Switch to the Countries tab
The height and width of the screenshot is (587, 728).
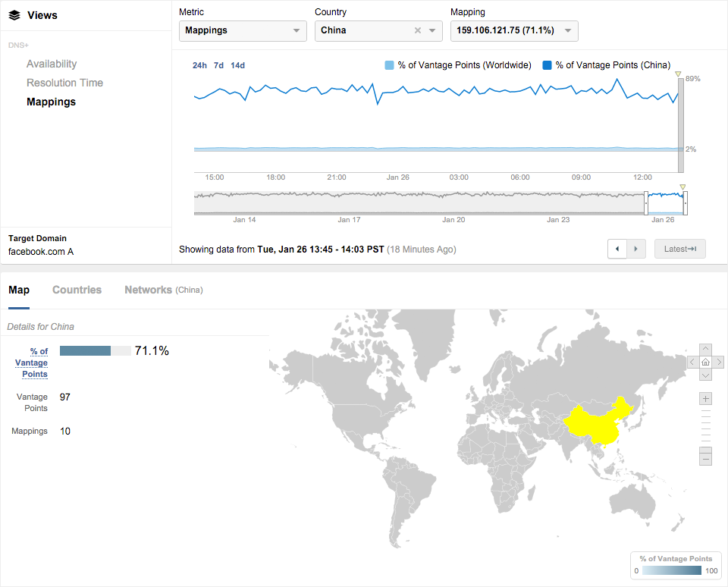click(x=77, y=290)
